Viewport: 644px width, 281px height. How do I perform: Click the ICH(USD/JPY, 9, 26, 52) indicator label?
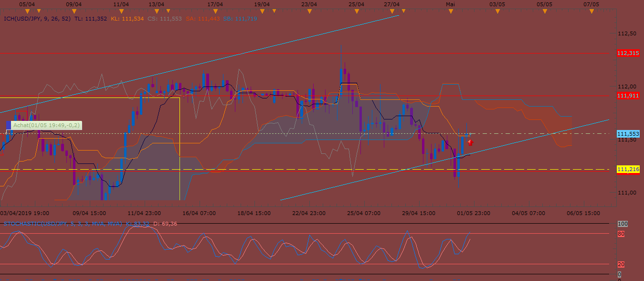38,19
